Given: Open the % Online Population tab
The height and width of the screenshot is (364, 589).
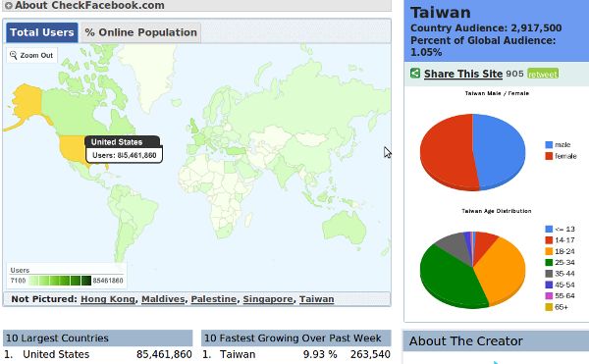Looking at the screenshot, I should coord(140,32).
